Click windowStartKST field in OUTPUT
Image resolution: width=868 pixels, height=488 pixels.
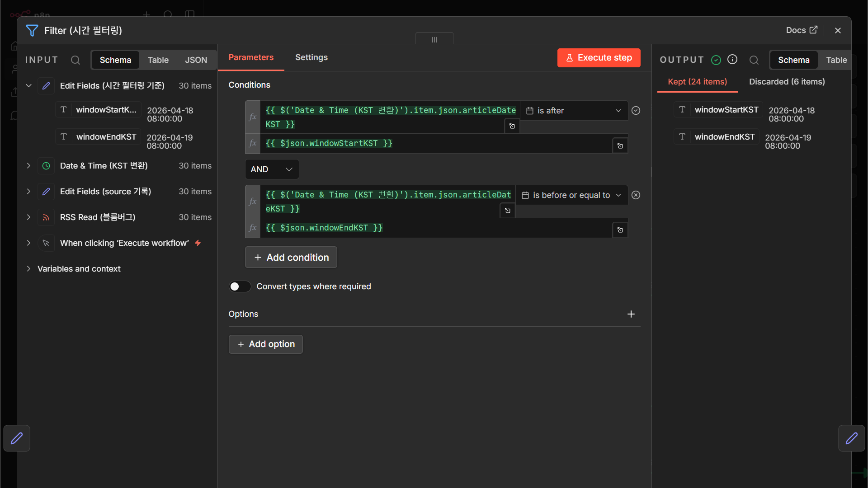719,110
